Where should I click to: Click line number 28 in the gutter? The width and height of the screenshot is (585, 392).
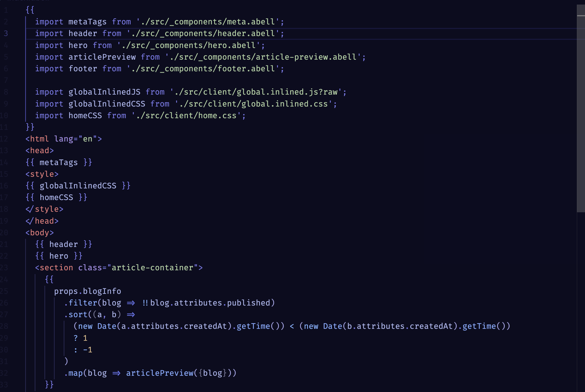(5, 326)
